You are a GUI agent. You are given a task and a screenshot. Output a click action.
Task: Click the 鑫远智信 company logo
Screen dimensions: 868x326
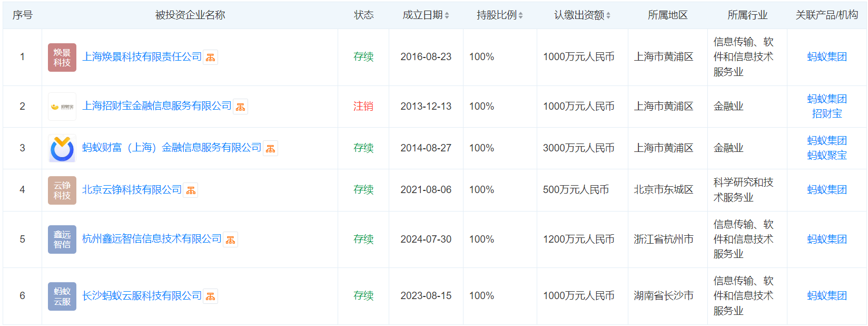click(62, 239)
